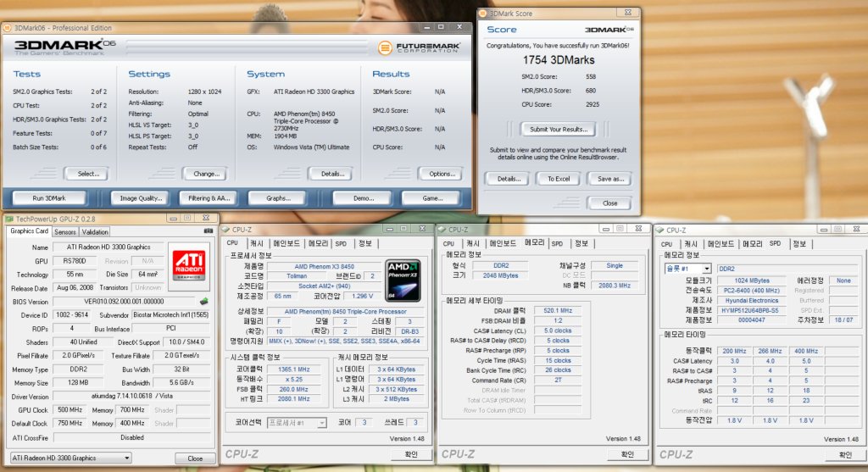This screenshot has height=472, width=868.
Task: Click the AMD Phenom X3 8450 product name field
Action: point(324,266)
